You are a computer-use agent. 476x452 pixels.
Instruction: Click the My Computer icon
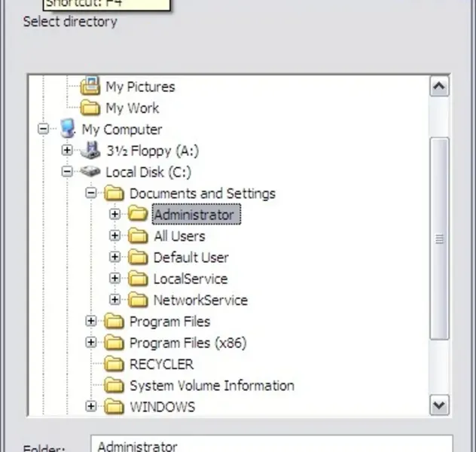(x=67, y=130)
